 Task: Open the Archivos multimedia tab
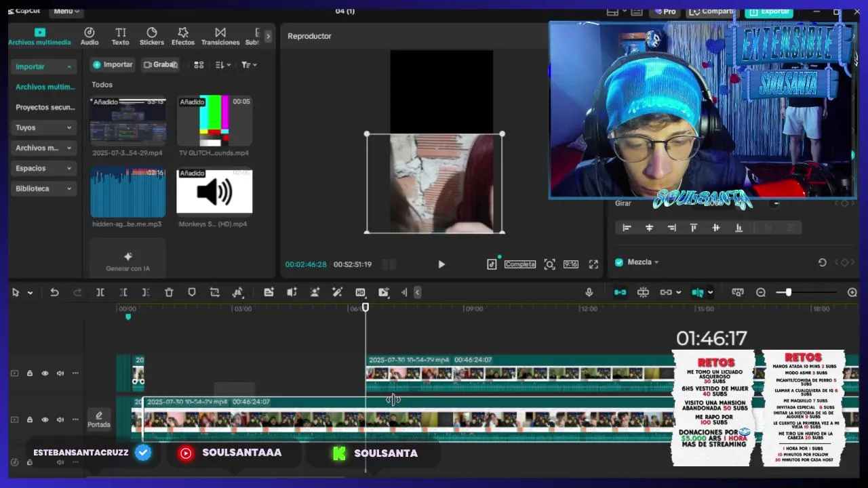39,37
